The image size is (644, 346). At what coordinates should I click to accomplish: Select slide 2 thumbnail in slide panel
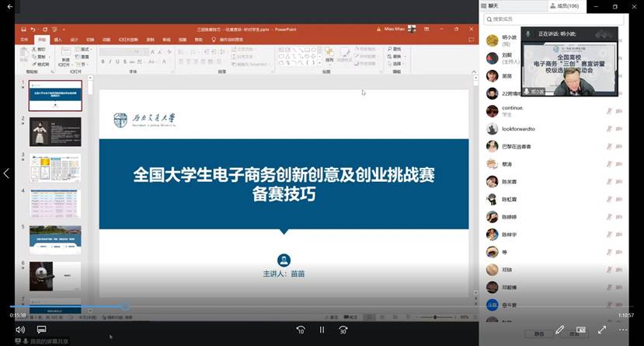[54, 131]
